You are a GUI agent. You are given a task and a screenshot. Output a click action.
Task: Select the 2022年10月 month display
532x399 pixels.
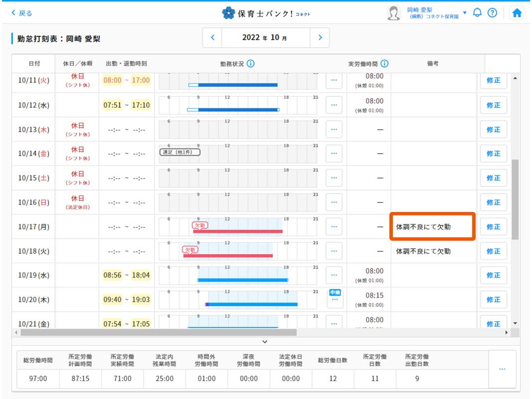click(x=266, y=37)
